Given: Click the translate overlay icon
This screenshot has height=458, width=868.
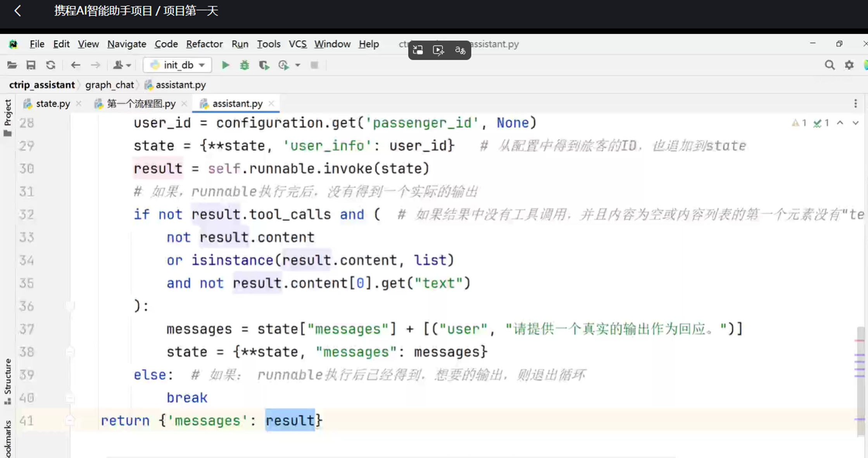Looking at the screenshot, I should 460,50.
